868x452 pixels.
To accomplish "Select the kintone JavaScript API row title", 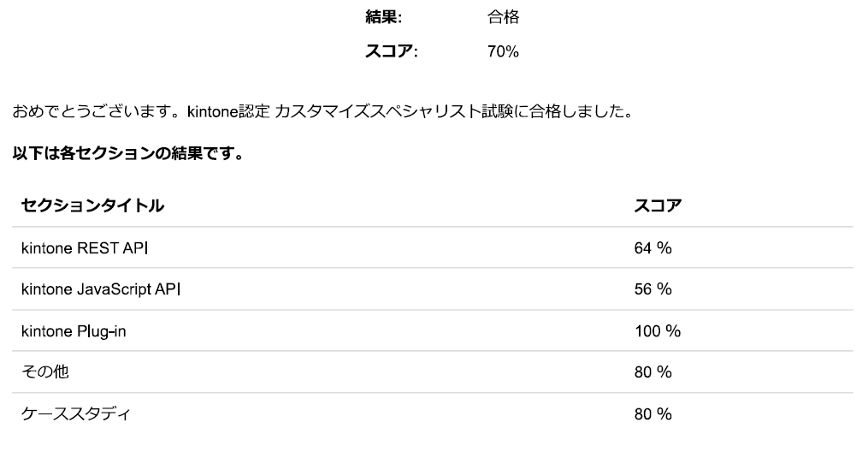I will coord(101,289).
